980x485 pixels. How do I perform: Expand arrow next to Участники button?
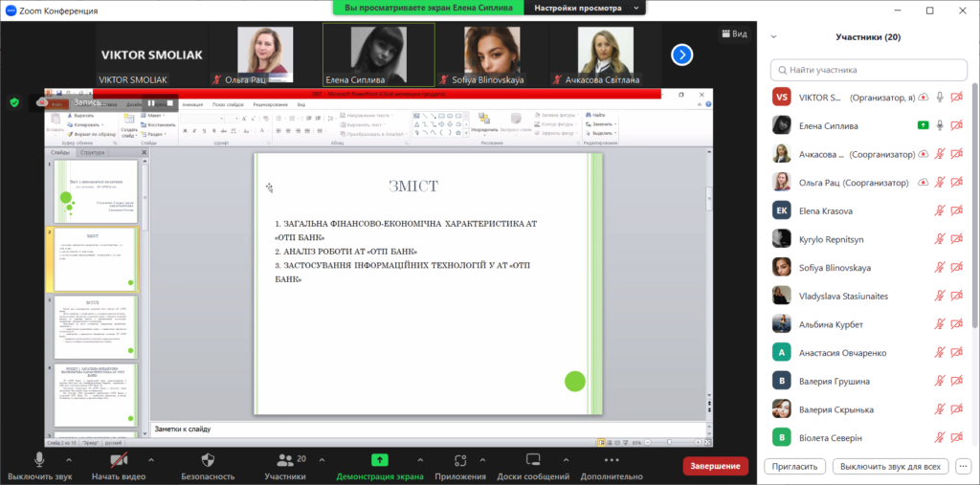322,460
